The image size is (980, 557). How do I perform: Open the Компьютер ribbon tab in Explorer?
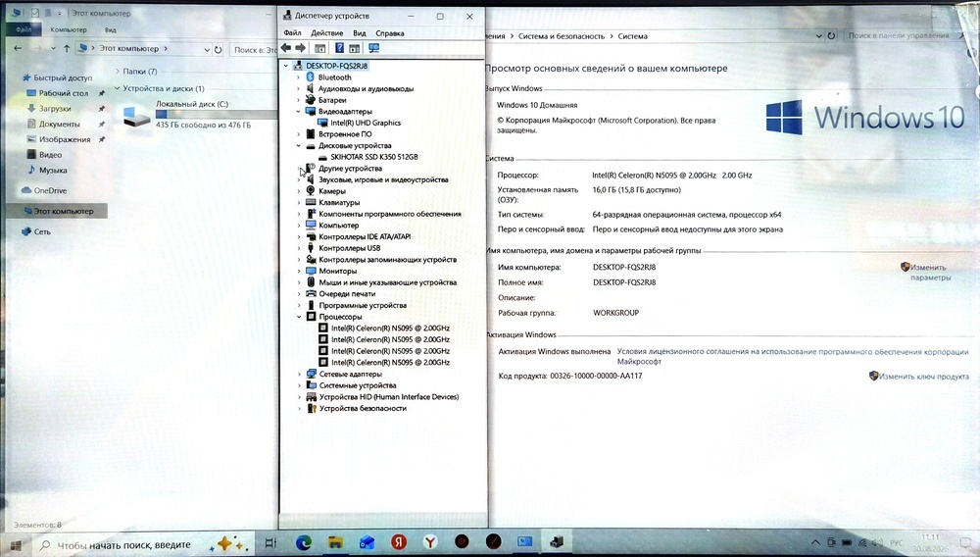click(69, 29)
